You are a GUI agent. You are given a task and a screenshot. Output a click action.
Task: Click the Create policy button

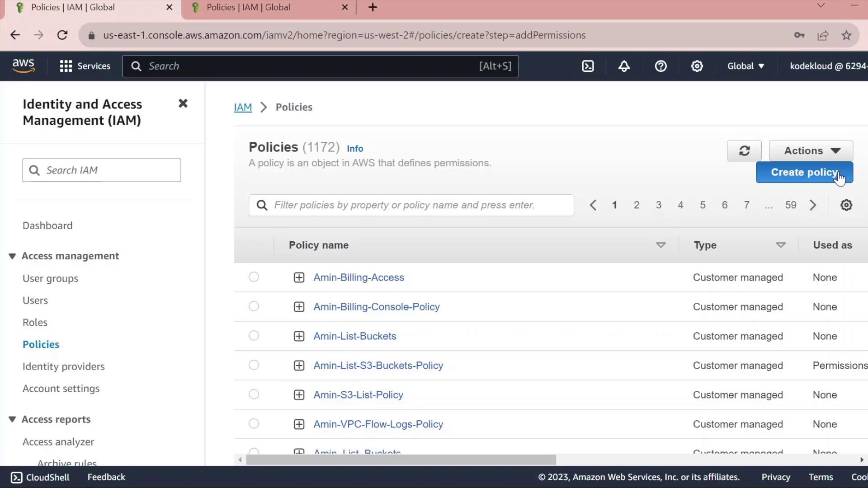804,172
